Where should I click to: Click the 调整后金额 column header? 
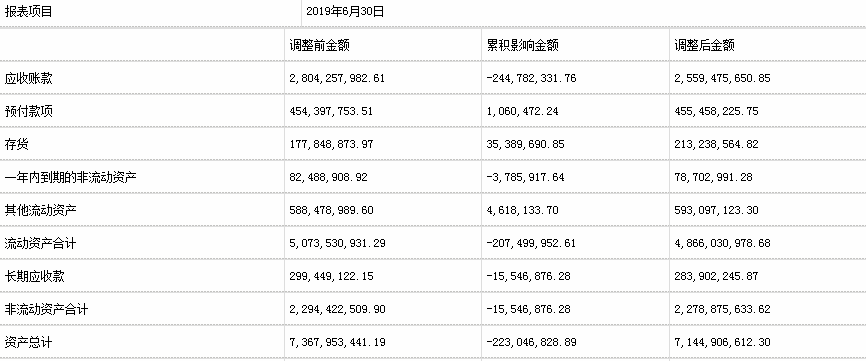click(704, 45)
